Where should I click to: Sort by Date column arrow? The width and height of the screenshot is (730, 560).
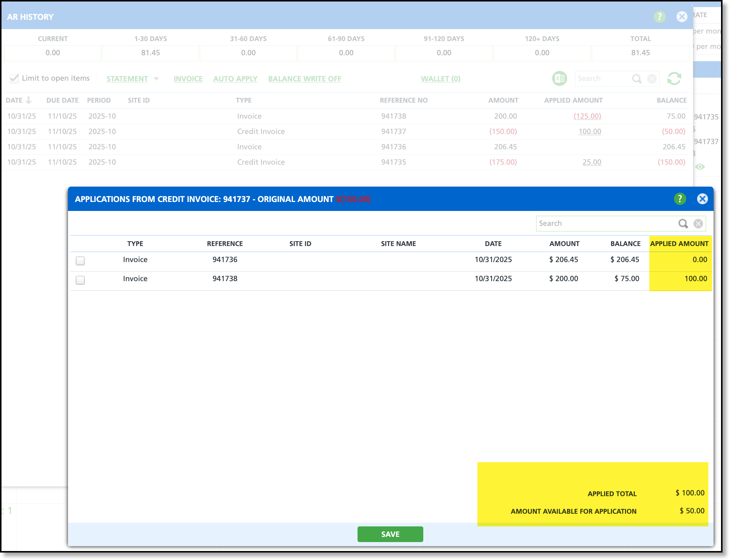click(x=29, y=100)
